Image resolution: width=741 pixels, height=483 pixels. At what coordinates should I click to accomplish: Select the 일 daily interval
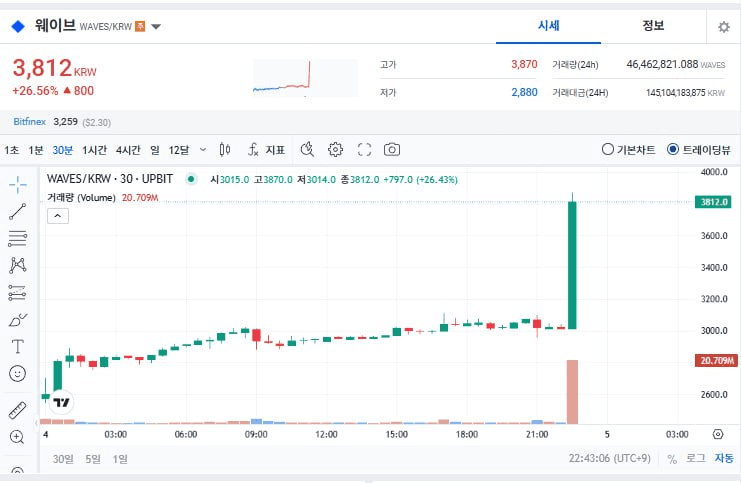click(x=155, y=150)
